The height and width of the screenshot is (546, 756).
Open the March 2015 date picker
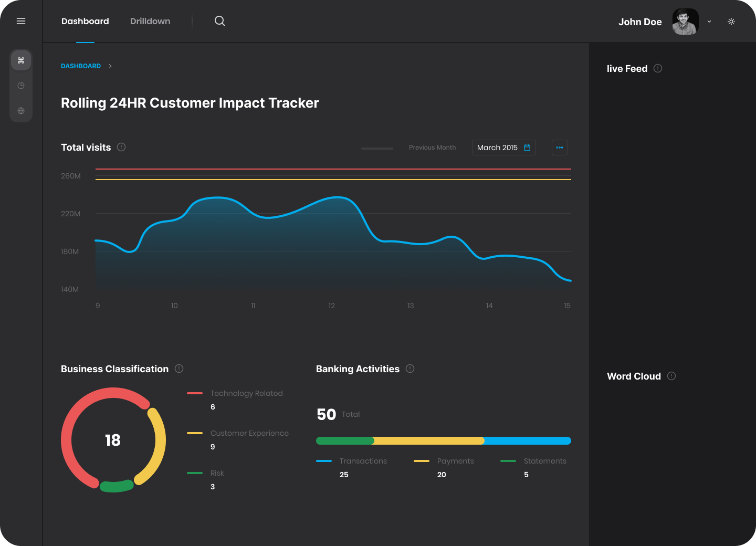point(504,148)
